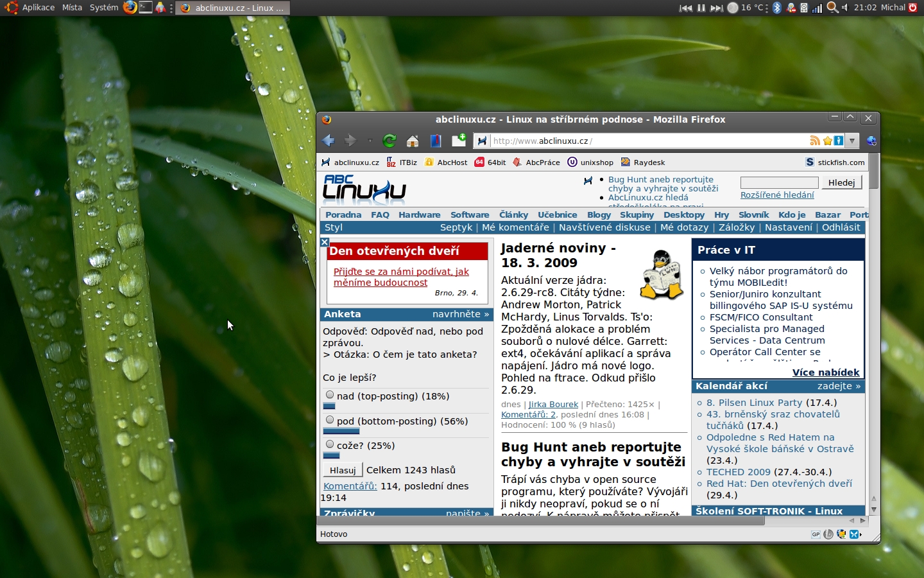Open the Software section tab
The height and width of the screenshot is (578, 924).
click(x=470, y=215)
